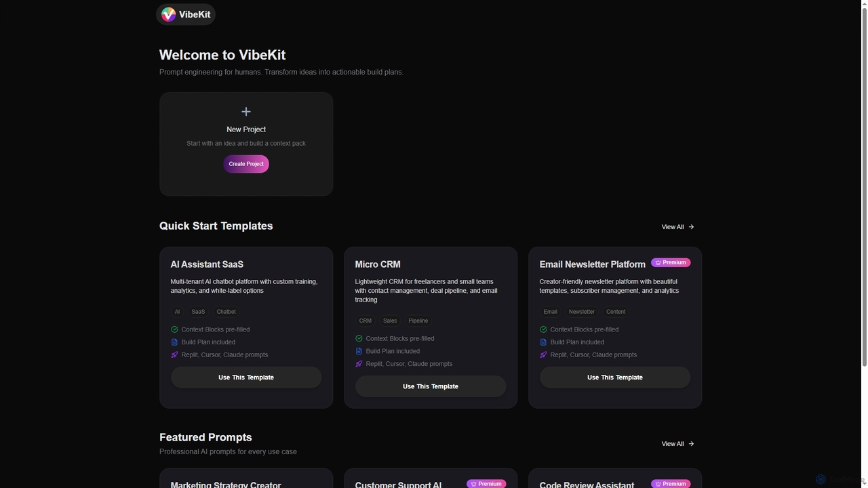Click the Premium badge on Code Review Assistant
This screenshot has width=868, height=488.
671,484
